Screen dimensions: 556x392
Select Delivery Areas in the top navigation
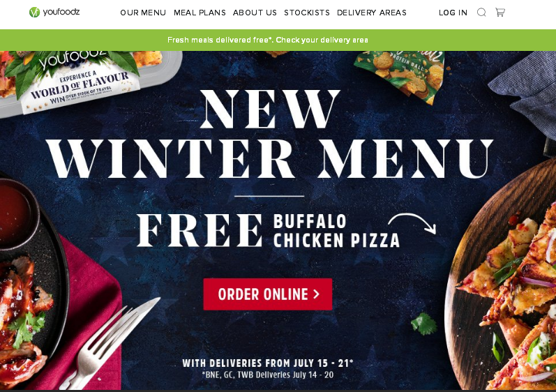click(372, 13)
